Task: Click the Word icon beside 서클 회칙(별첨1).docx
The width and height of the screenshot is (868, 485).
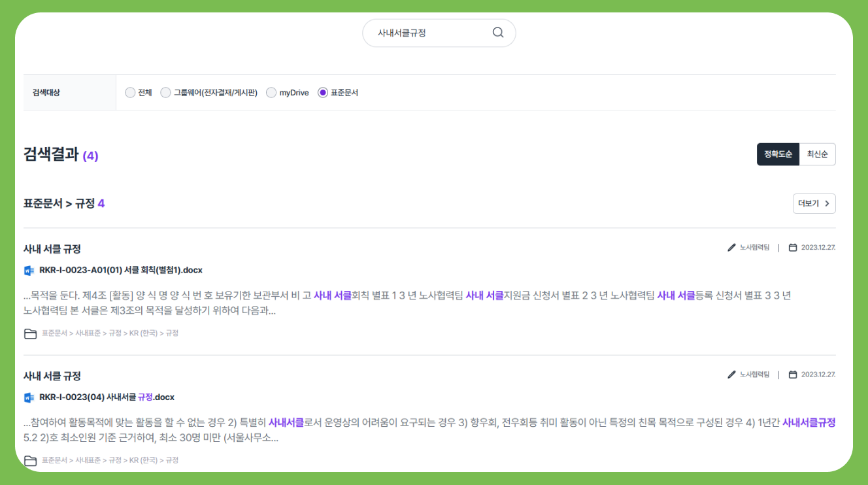Action: (29, 271)
